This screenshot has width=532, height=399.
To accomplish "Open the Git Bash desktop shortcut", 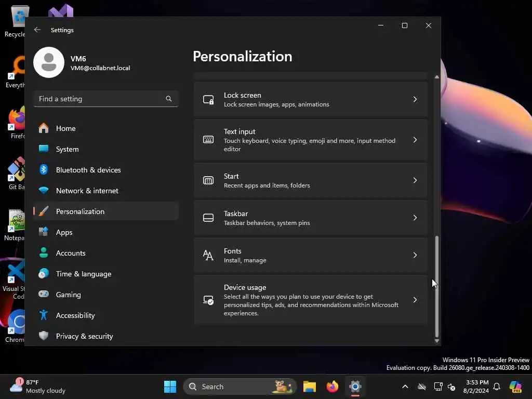I will tap(16, 174).
